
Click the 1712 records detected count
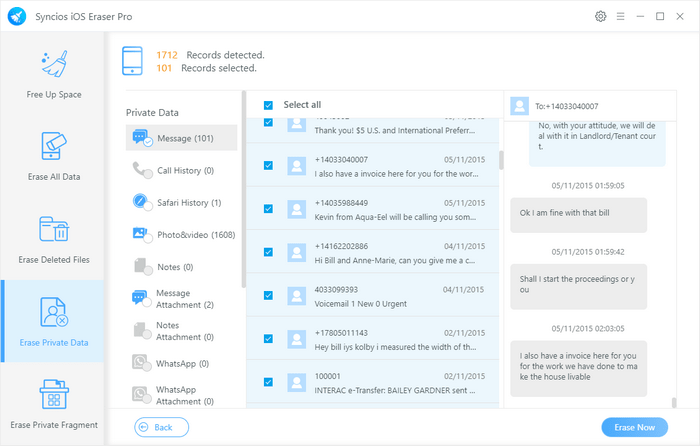click(x=167, y=55)
